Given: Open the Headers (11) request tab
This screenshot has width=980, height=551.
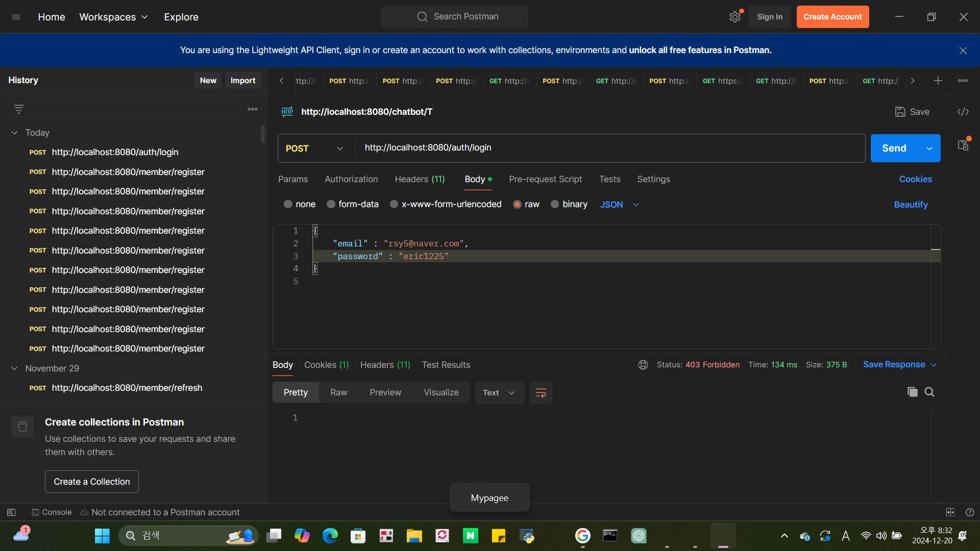Looking at the screenshot, I should (420, 180).
